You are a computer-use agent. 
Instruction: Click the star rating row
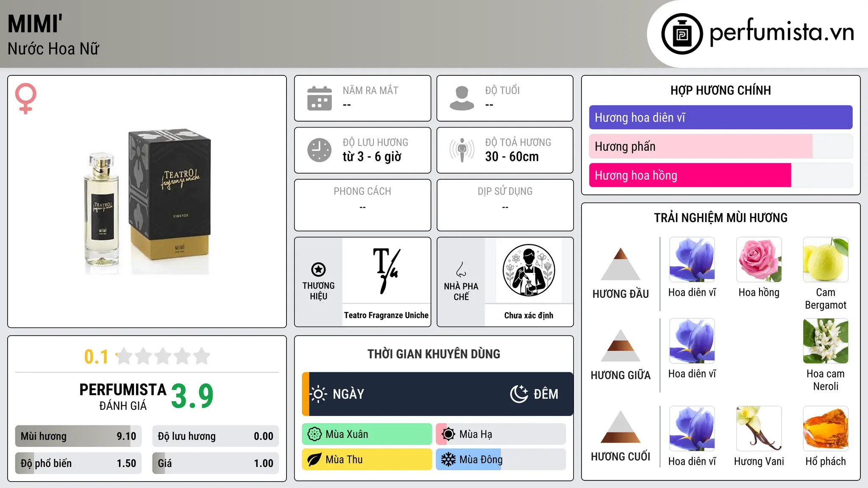pyautogui.click(x=163, y=356)
